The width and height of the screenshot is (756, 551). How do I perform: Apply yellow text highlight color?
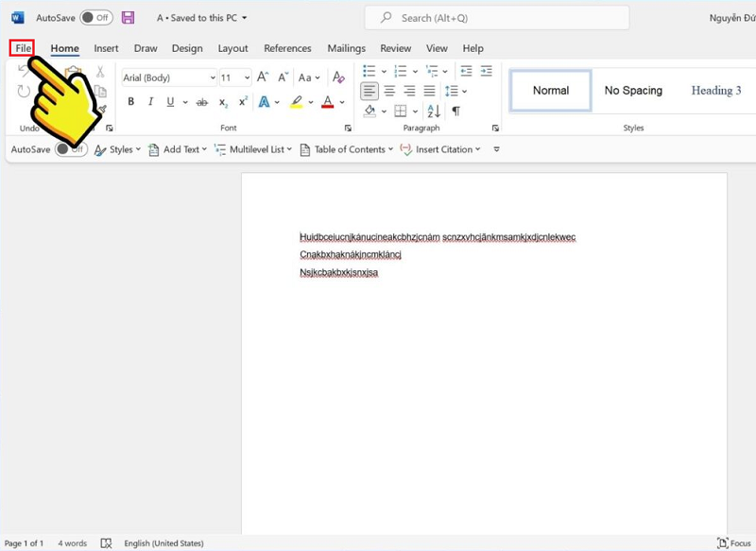(x=296, y=102)
